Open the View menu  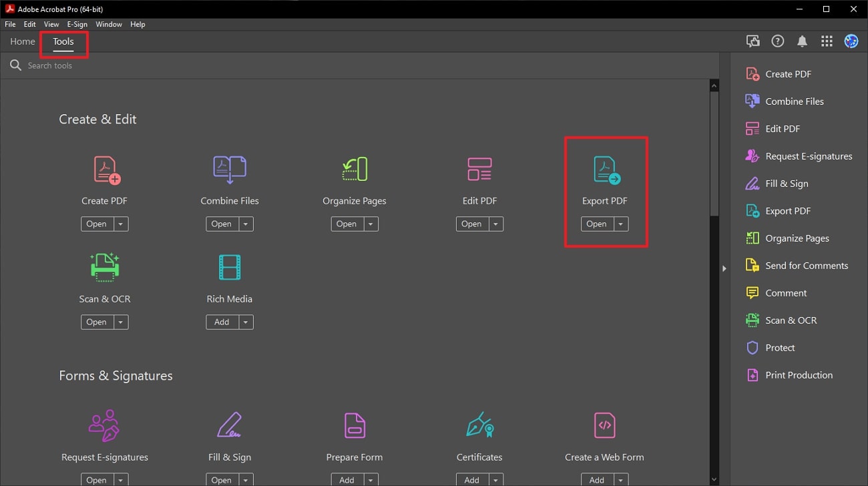coord(51,24)
